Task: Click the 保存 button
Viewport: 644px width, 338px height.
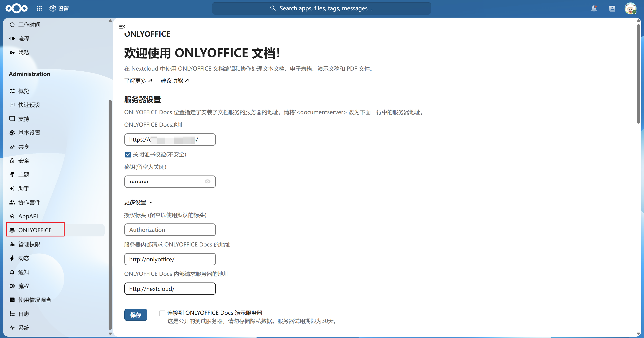Action: pyautogui.click(x=136, y=315)
